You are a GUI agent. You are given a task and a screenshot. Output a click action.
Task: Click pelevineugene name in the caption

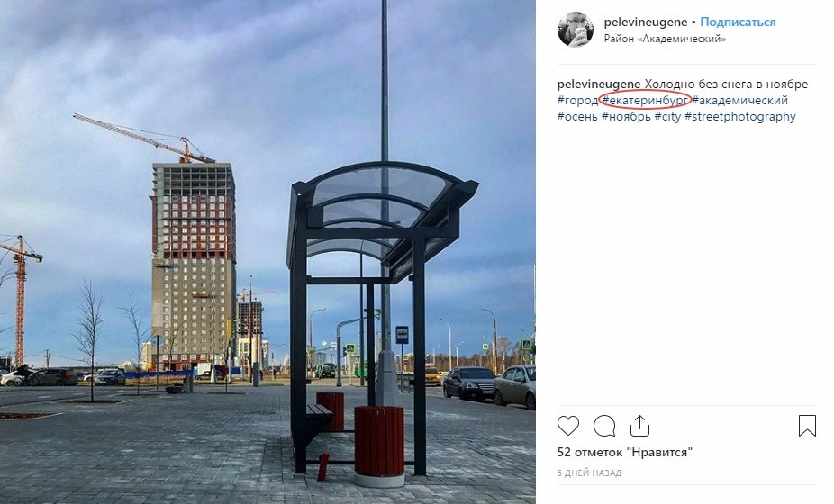[599, 84]
